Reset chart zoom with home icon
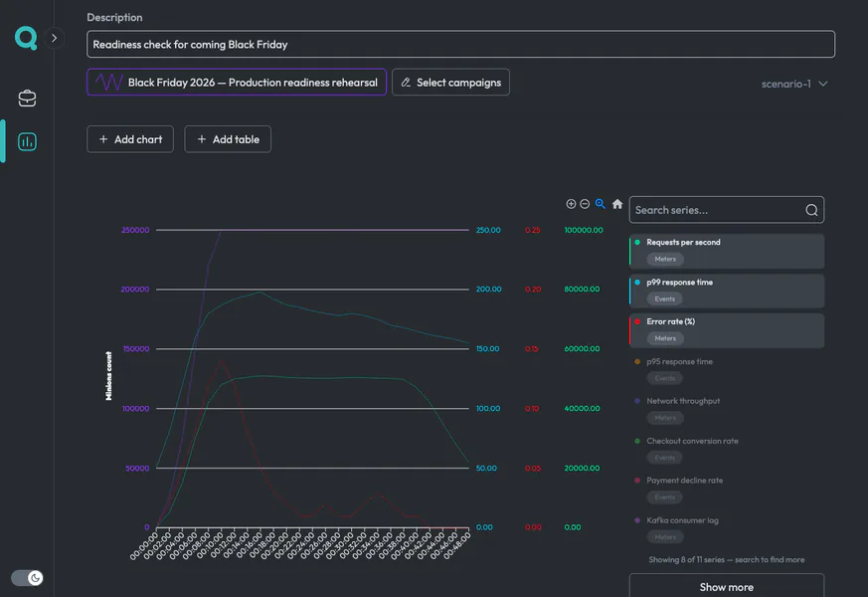Viewport: 868px width, 597px height. [x=617, y=204]
